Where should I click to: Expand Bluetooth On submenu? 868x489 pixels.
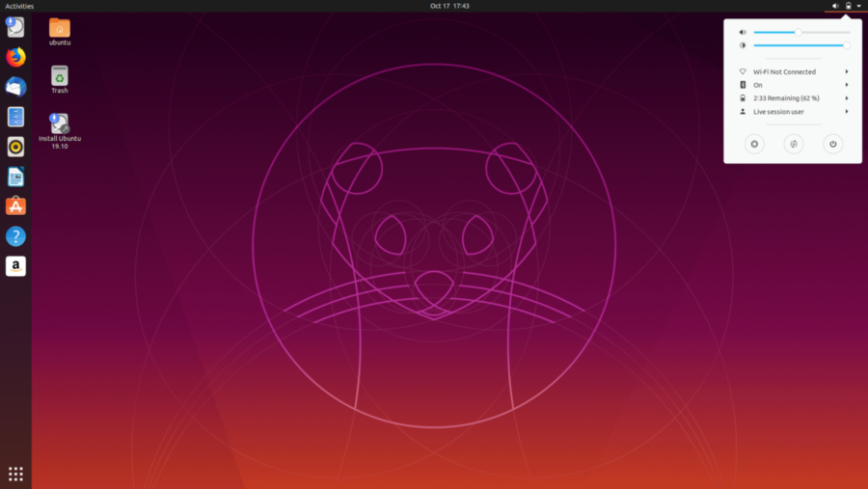click(793, 85)
